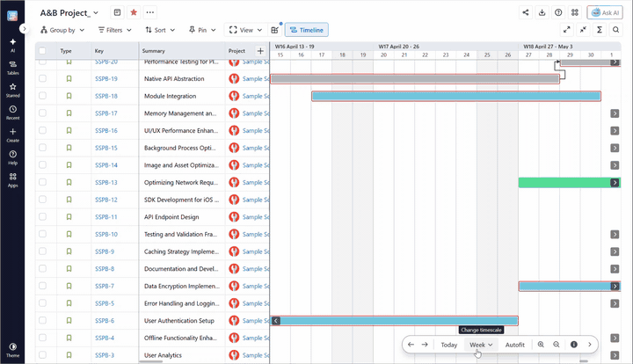The width and height of the screenshot is (633, 364).
Task: Sort by the Type column header
Action: coord(66,51)
